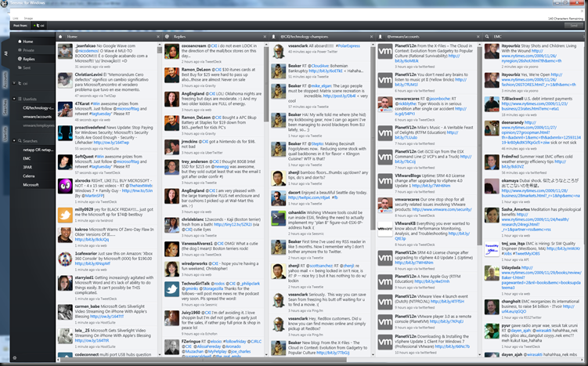Switch to the Accounts vertical tab

[5, 80]
